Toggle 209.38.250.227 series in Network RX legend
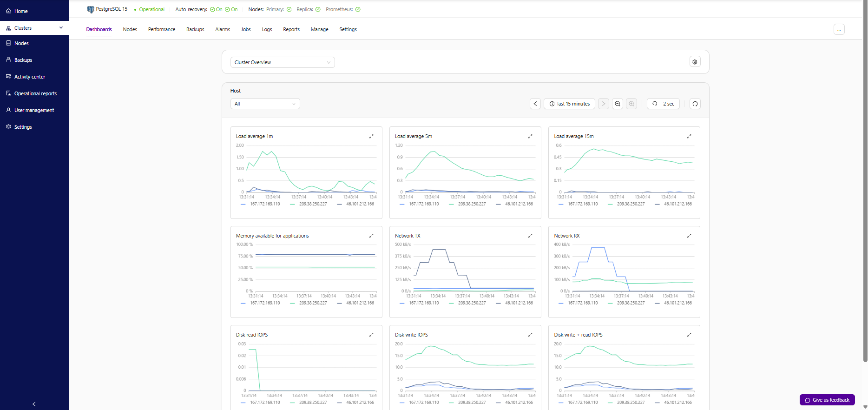This screenshot has width=868, height=410. pyautogui.click(x=630, y=303)
